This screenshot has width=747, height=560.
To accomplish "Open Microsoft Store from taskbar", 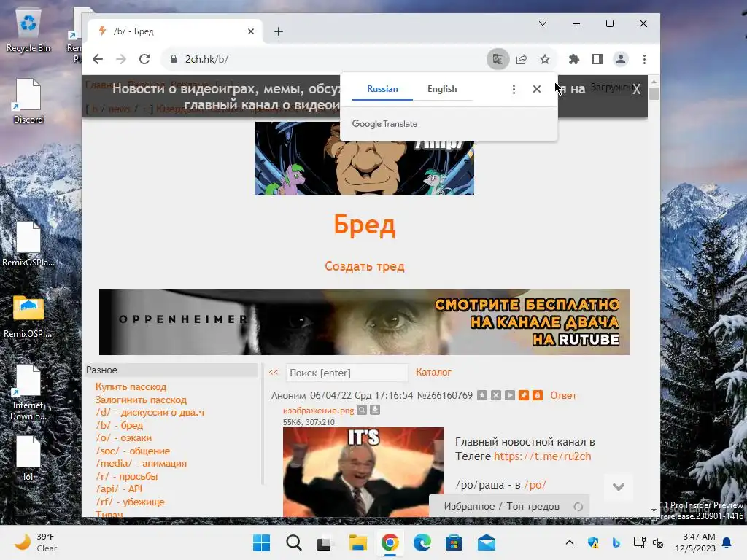I will click(x=454, y=542).
